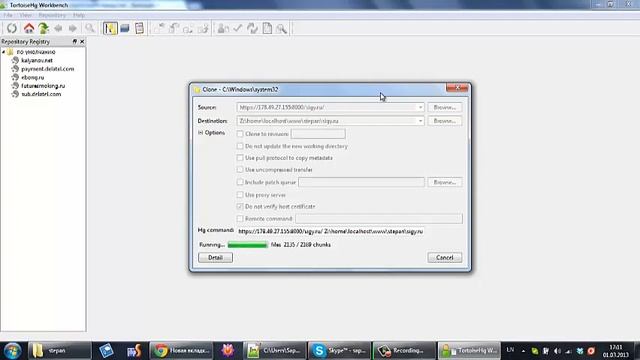Uncheck Do not verify host certificate
Screen dimensions: 640x360
tap(240, 207)
